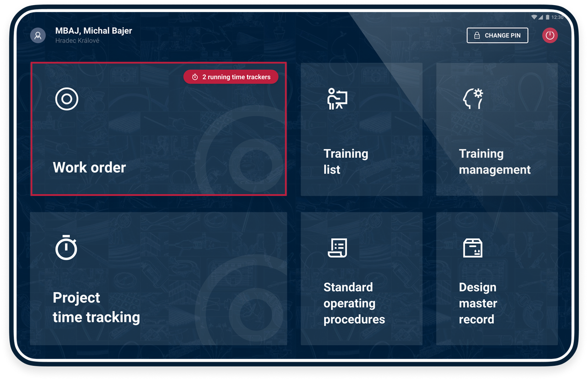Tap the Wi-Fi status bar icon
The image size is (588, 380).
(534, 17)
